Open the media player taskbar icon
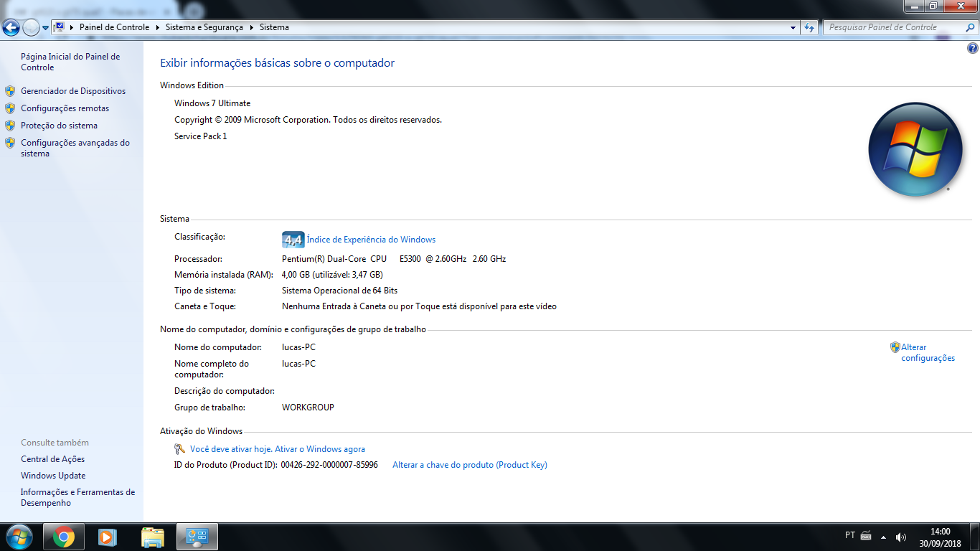Image resolution: width=980 pixels, height=551 pixels. tap(107, 537)
